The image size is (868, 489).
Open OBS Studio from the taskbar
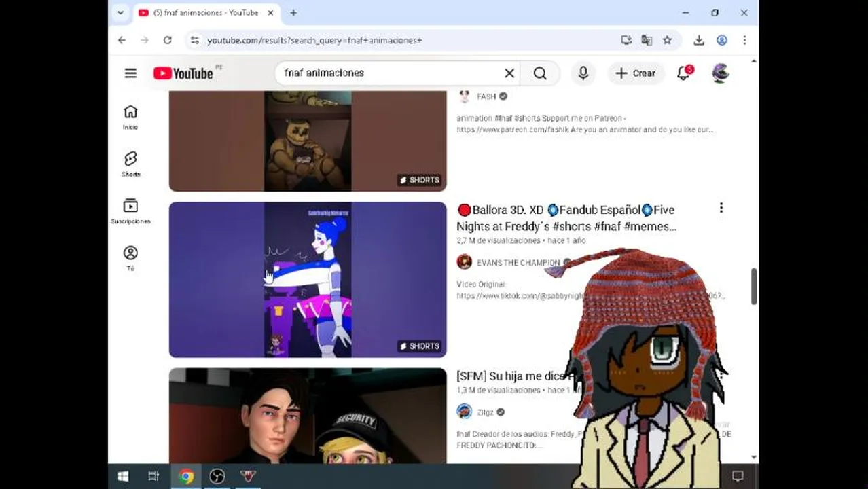[x=217, y=476]
